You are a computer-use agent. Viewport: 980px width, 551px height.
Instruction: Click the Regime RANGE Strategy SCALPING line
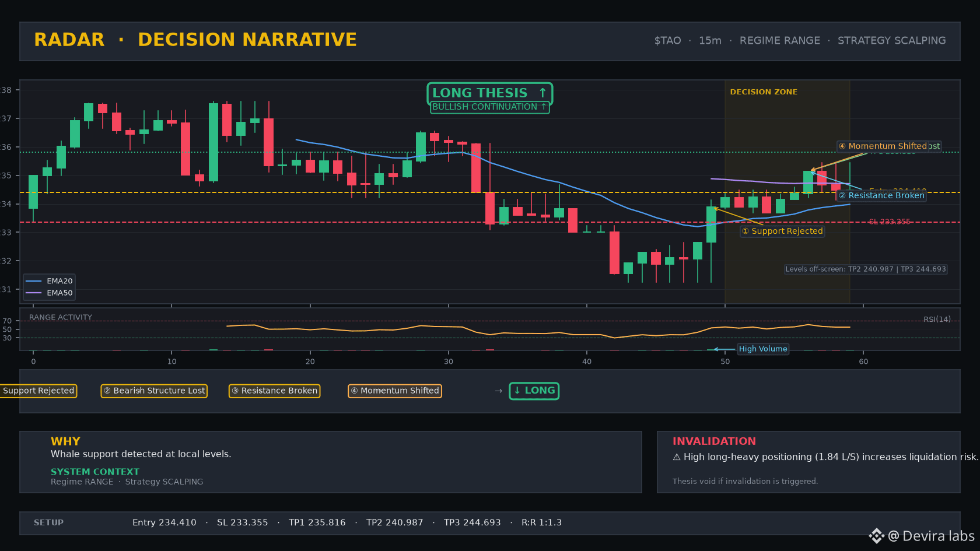(x=127, y=482)
